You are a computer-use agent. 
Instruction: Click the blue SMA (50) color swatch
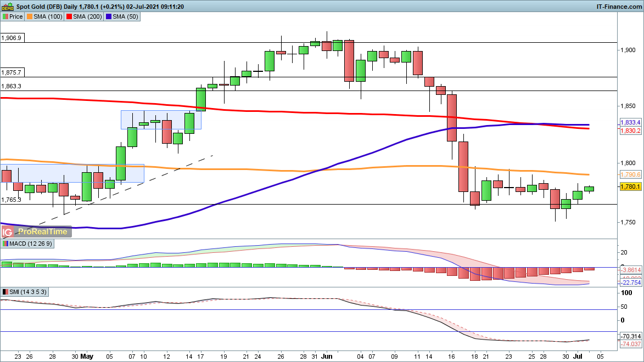(x=109, y=16)
